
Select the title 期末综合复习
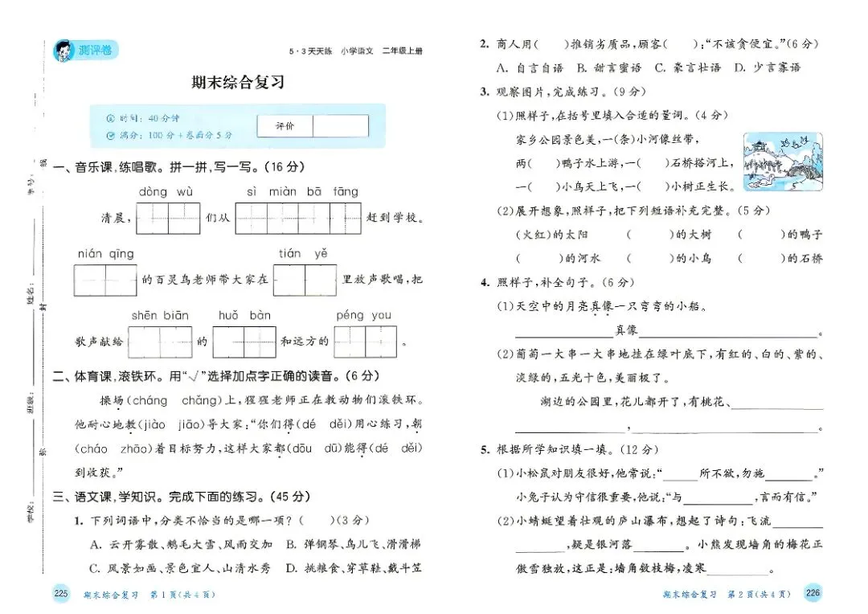pos(238,83)
